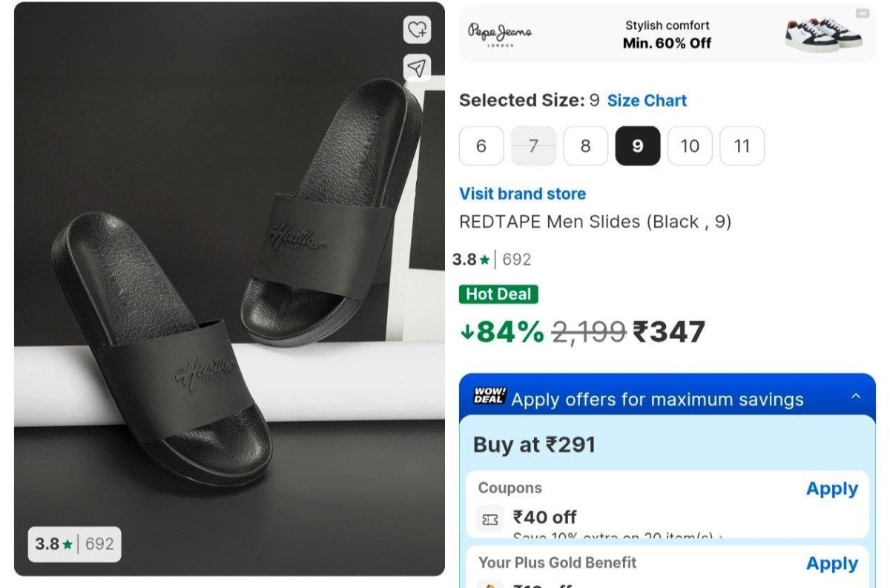The image size is (890, 588).
Task: Visit brand store
Action: click(521, 194)
